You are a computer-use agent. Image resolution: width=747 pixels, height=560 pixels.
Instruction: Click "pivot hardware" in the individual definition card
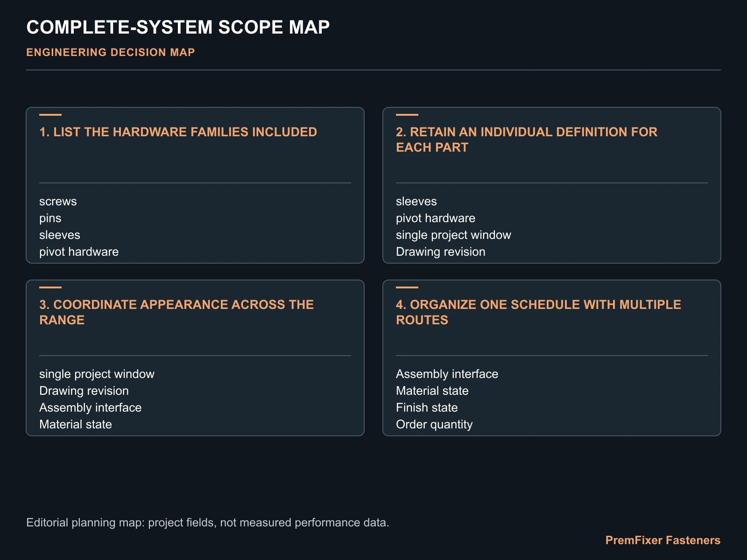[x=436, y=218]
